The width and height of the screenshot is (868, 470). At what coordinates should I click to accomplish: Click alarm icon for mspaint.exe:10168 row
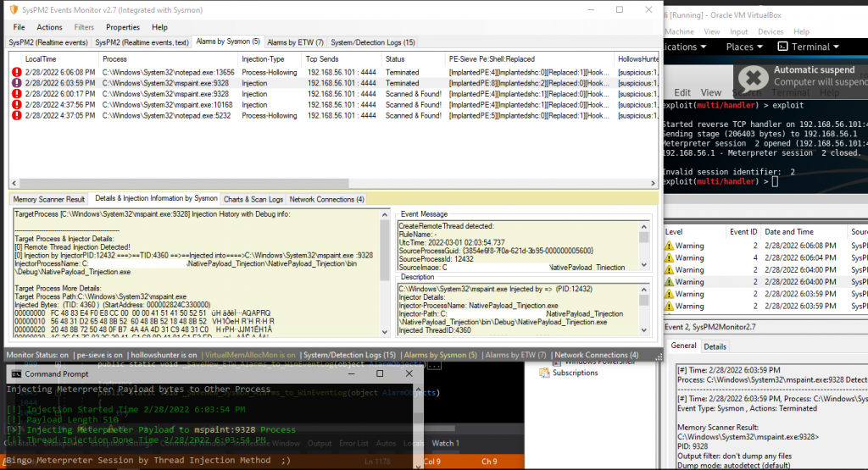17,105
